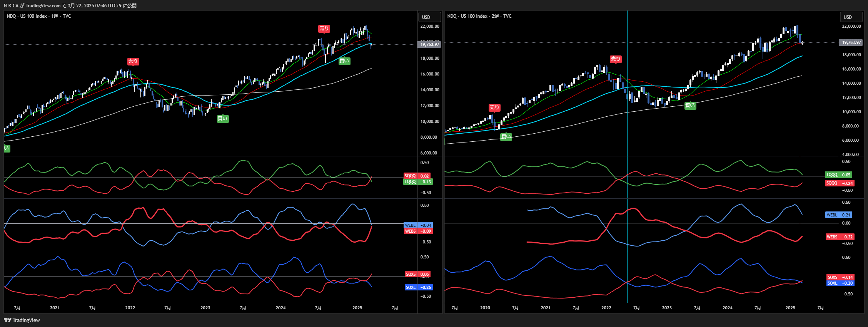868x327 pixels.
Task: Click the 2020 label on right chart time axis
Action: click(x=485, y=308)
